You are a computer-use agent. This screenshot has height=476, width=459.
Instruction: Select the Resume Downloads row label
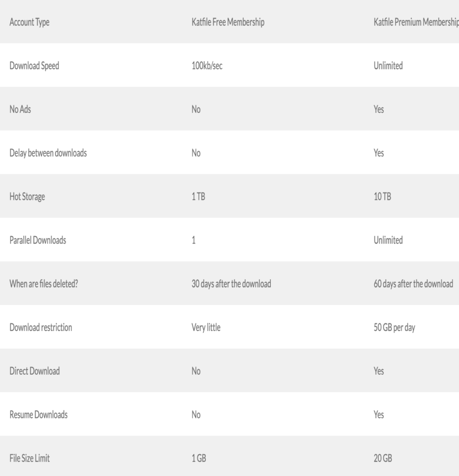(x=38, y=415)
